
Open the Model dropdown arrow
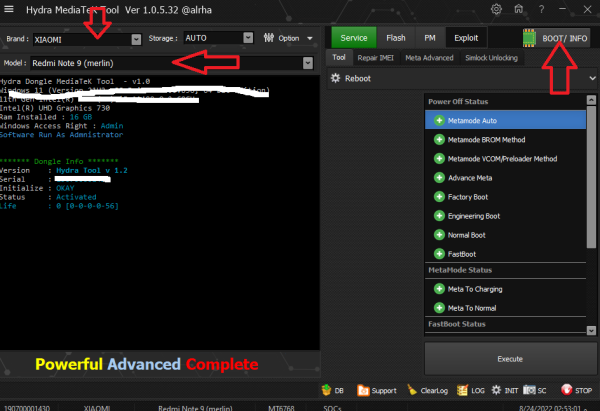tap(308, 63)
